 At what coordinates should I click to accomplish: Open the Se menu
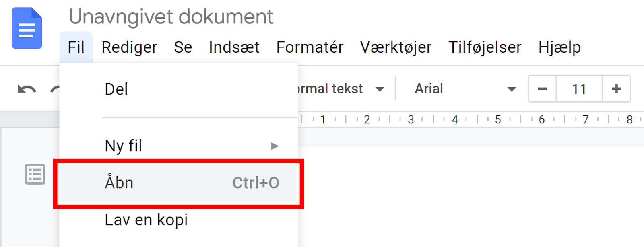click(x=183, y=47)
